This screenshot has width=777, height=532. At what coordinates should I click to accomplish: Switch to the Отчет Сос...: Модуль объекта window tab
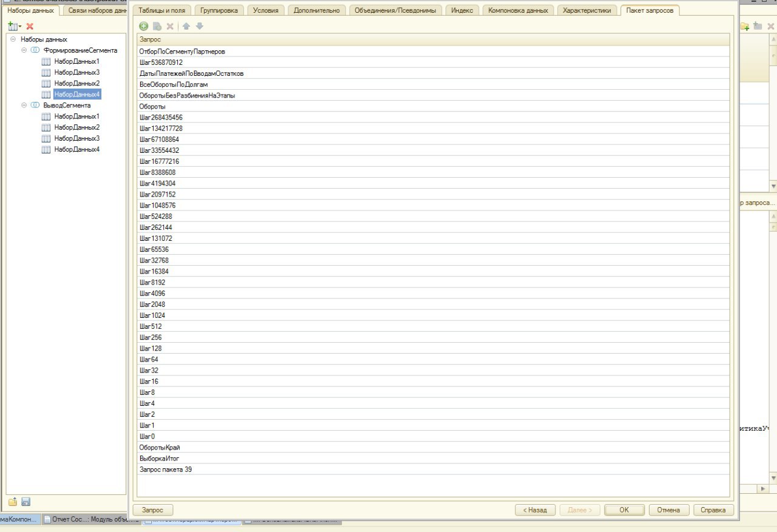tap(91, 520)
